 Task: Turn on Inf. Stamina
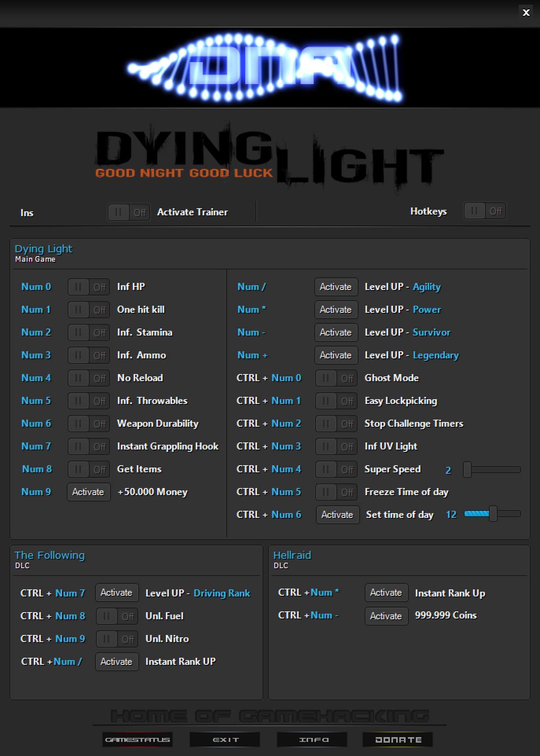pos(89,333)
